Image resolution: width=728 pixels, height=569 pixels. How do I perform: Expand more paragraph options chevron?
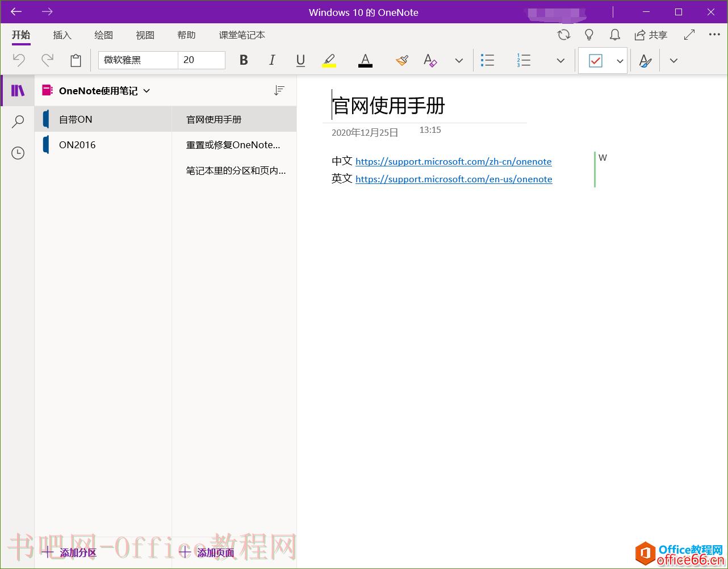560,60
